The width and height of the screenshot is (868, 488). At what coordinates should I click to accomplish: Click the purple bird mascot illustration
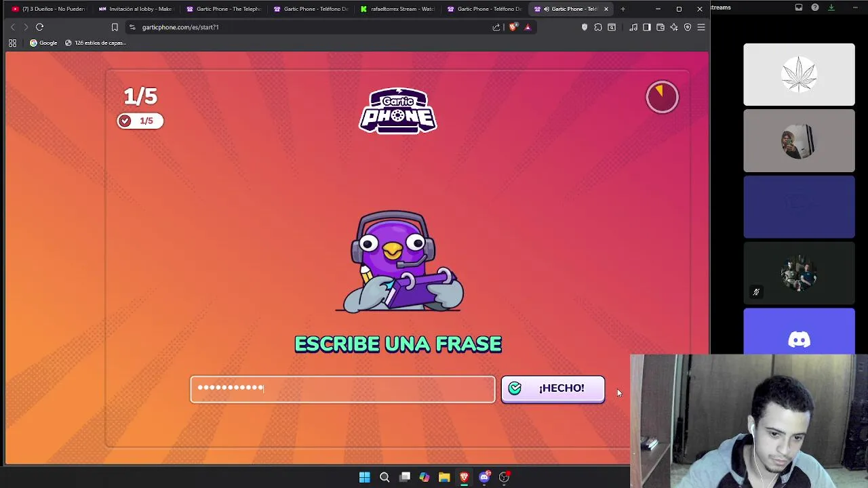pyautogui.click(x=400, y=262)
